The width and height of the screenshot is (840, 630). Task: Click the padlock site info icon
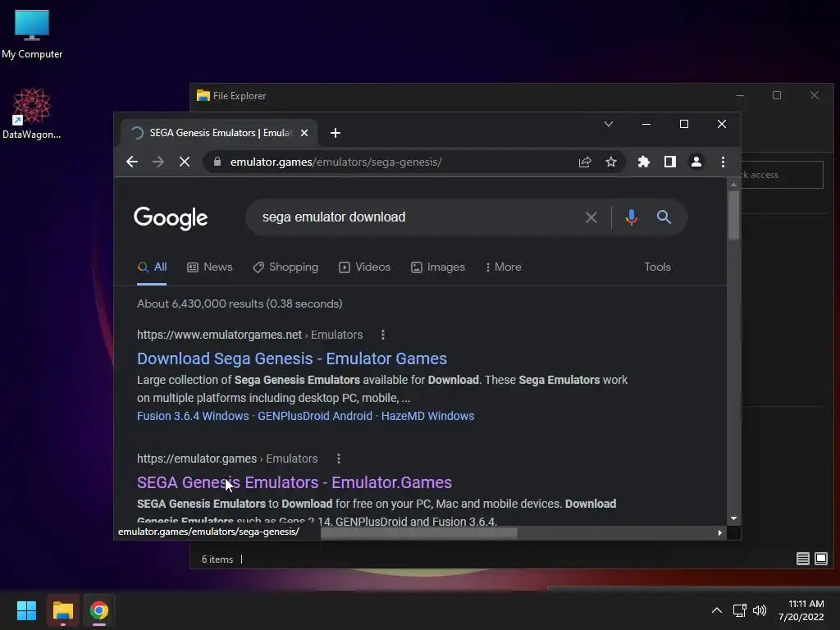point(217,162)
